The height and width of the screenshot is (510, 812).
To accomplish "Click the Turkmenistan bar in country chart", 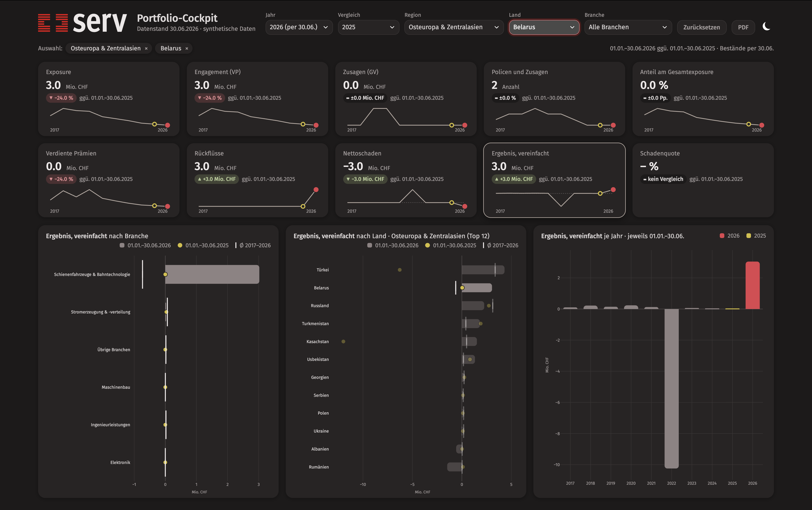I will coord(471,324).
